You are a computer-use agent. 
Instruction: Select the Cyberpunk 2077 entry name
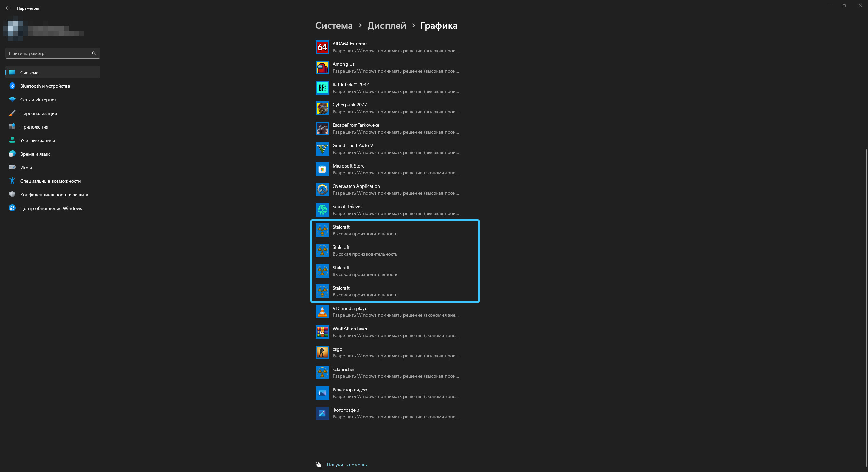click(x=349, y=105)
